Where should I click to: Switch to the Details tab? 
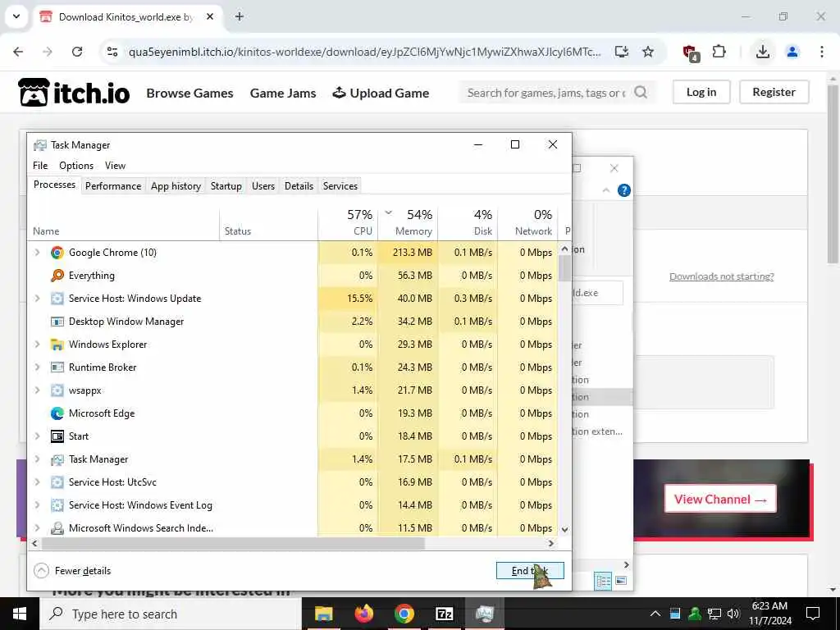click(x=299, y=186)
